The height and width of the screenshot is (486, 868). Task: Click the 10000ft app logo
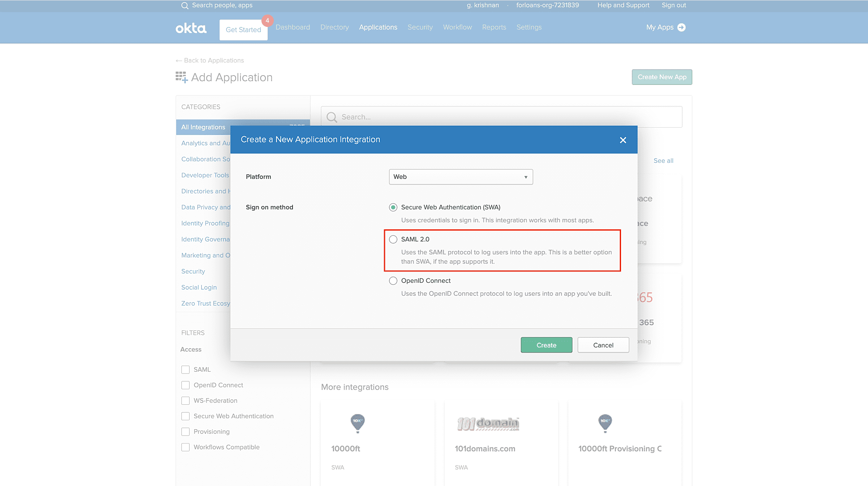point(357,423)
